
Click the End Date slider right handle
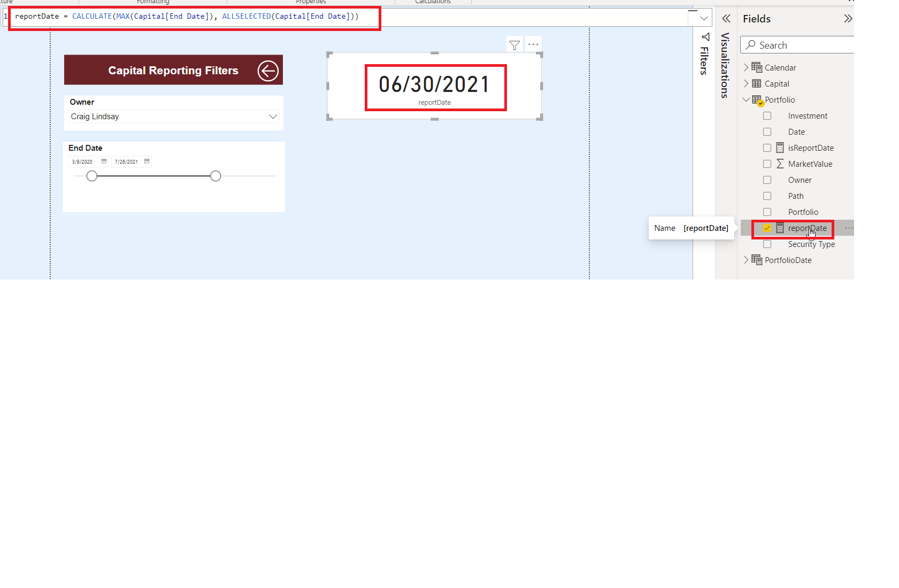click(x=216, y=176)
